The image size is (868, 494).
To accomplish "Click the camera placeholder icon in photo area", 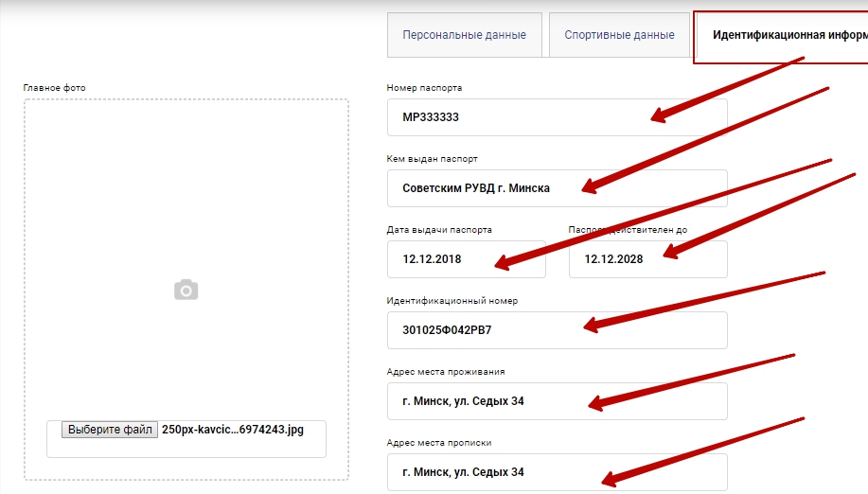I will 186,291.
